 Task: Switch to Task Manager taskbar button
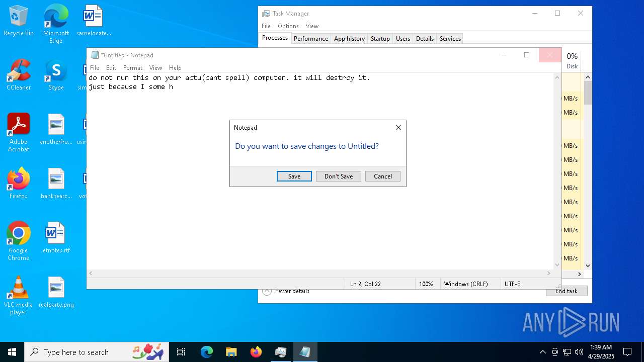click(x=281, y=352)
